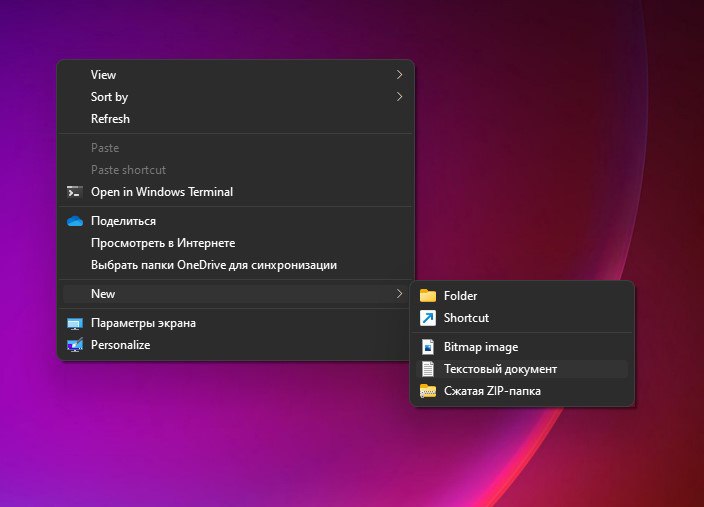The image size is (704, 507).
Task: Click the text document page icon
Action: tap(428, 369)
